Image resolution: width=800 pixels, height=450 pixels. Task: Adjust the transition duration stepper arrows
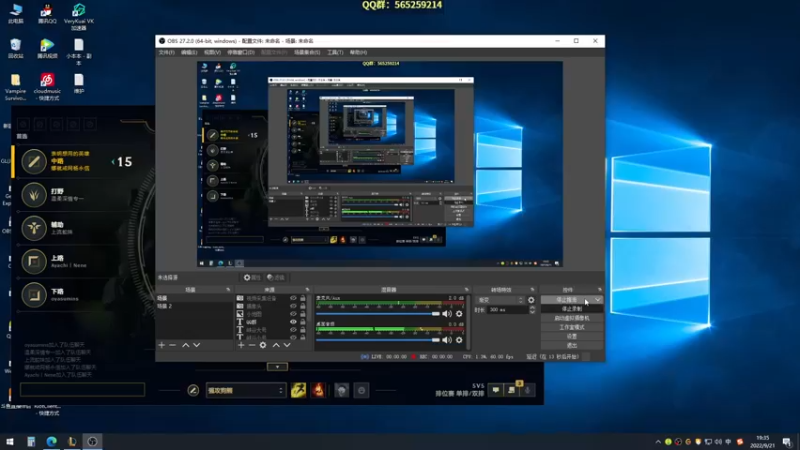pyautogui.click(x=532, y=310)
